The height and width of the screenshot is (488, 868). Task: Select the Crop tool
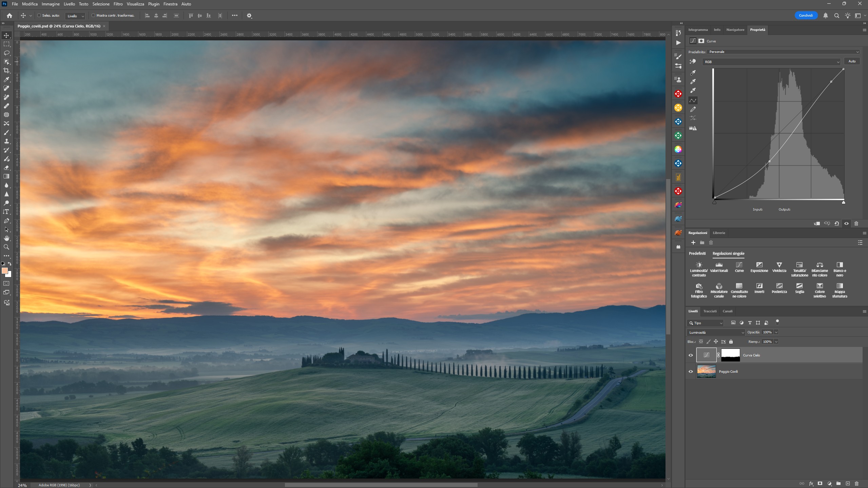pyautogui.click(x=6, y=71)
